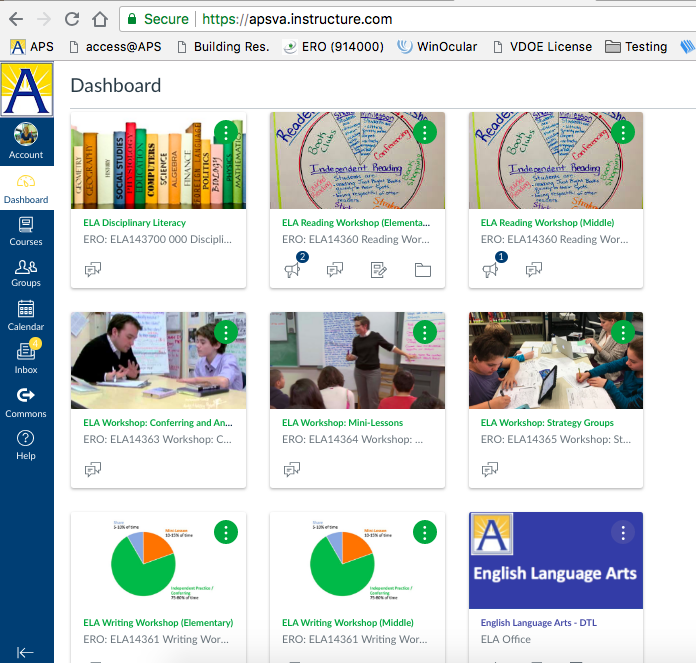This screenshot has width=696, height=663.
Task: Open Groups in the sidebar
Action: (x=26, y=273)
